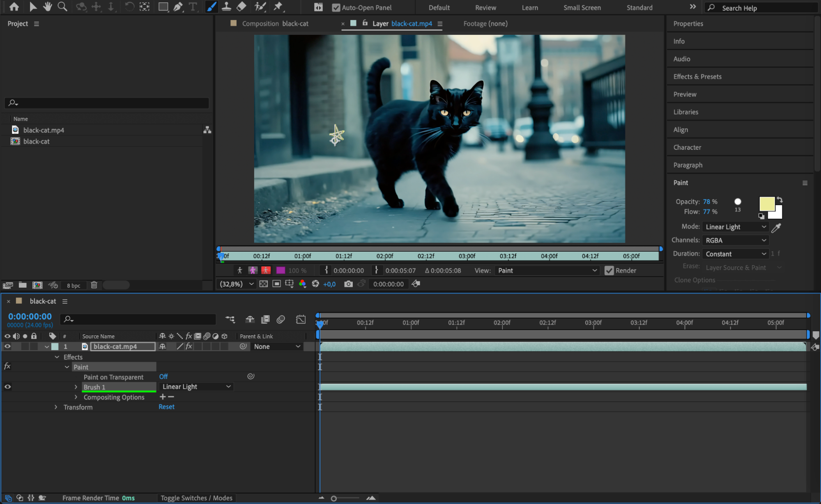The image size is (821, 504).
Task: Click Reset next to Transform
Action: click(166, 407)
